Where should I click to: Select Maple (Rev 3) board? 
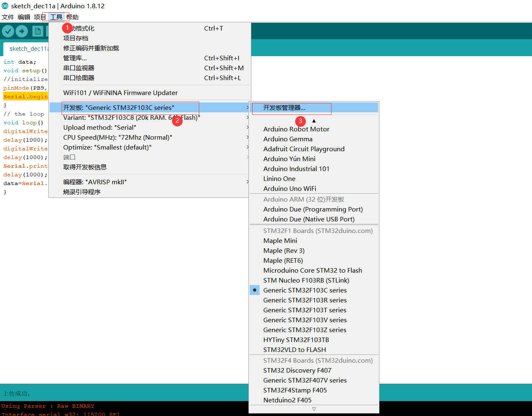pyautogui.click(x=314, y=250)
